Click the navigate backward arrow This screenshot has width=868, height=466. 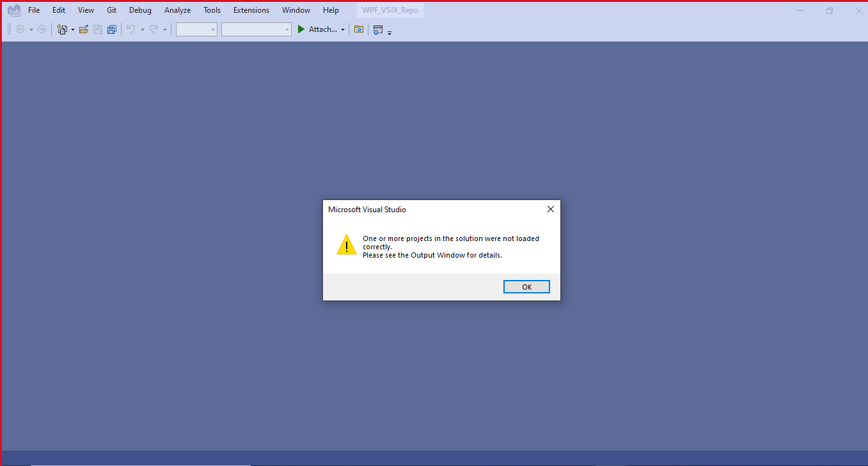[21, 29]
